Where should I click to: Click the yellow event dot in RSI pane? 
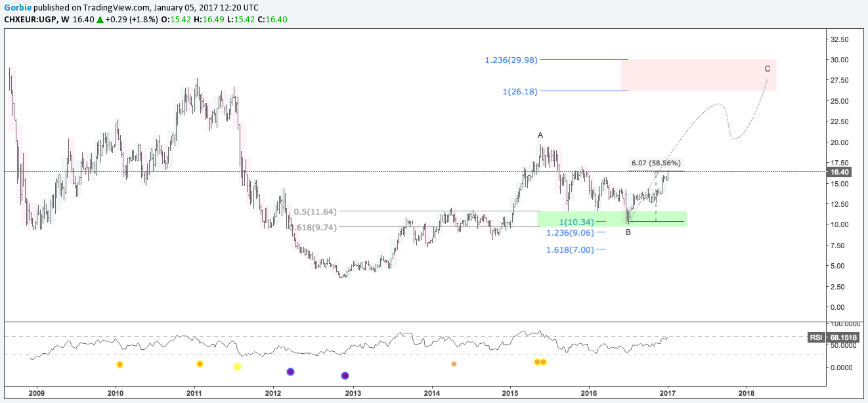(238, 366)
